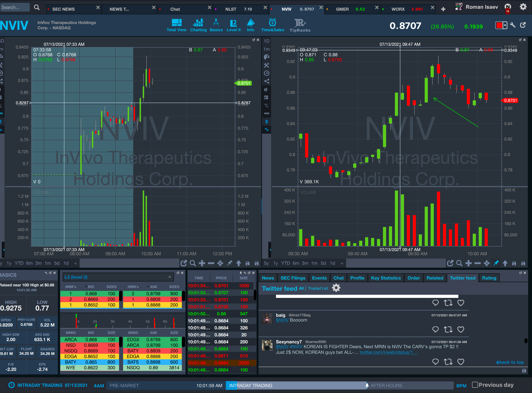
Task: Switch Twitter feed filter to Trusted List
Action: (x=318, y=288)
